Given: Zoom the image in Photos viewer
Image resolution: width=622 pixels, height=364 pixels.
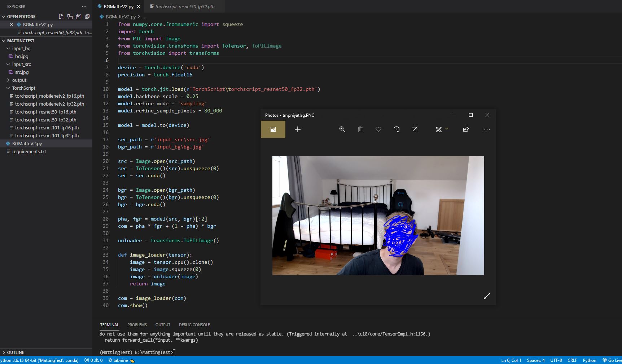Looking at the screenshot, I should point(342,129).
